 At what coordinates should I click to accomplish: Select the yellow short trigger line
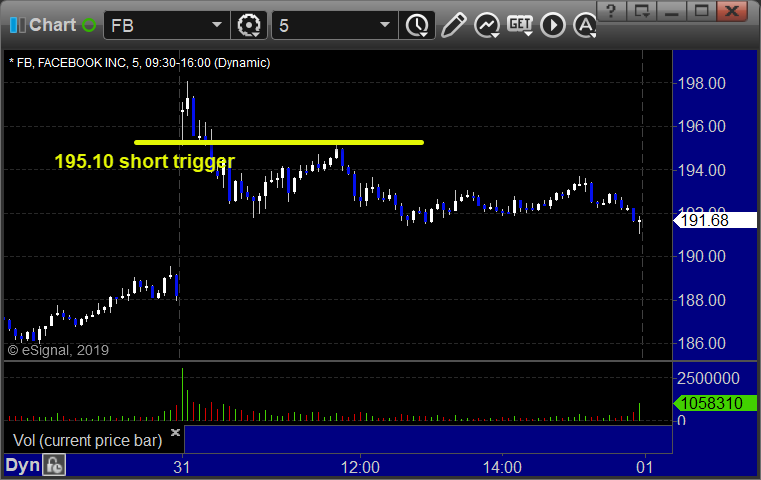279,142
